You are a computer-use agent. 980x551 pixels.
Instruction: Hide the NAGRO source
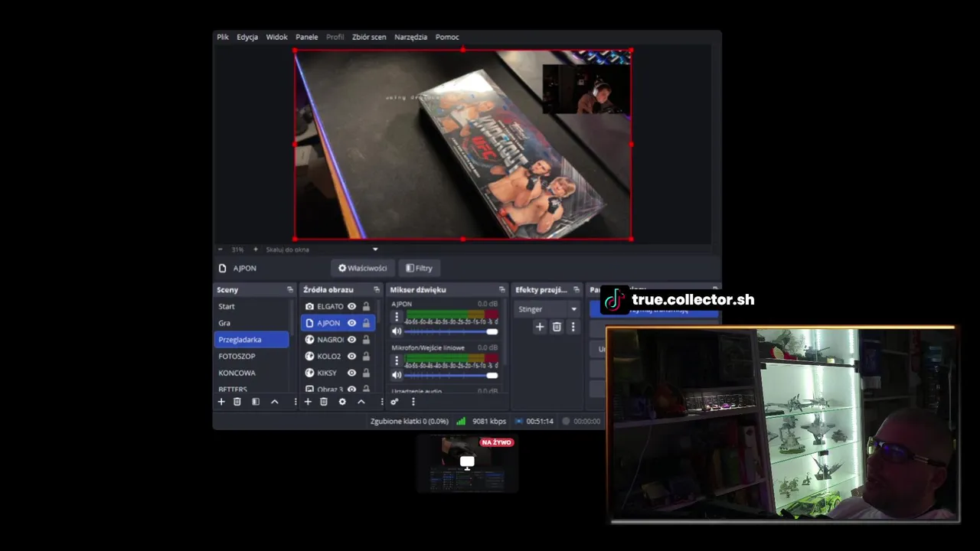352,340
